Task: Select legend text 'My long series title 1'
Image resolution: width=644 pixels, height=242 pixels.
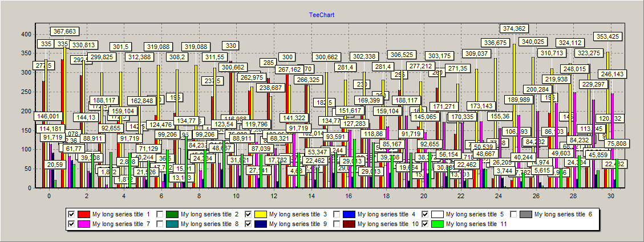Action: pyautogui.click(x=121, y=214)
